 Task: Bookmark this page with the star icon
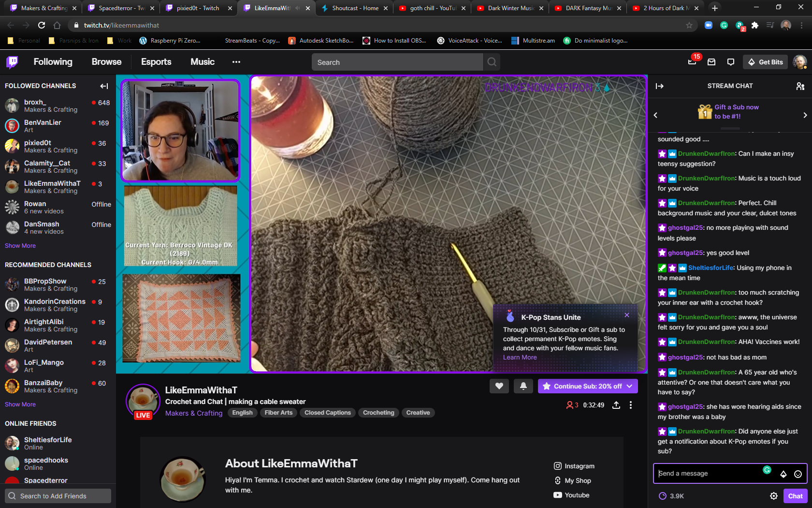(689, 25)
